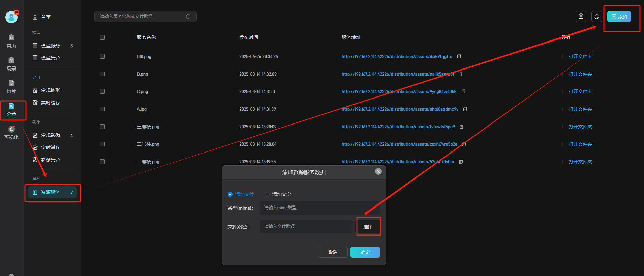The height and width of the screenshot is (276, 644).
Task: Copy the URL of 130.png
Action: click(x=459, y=57)
